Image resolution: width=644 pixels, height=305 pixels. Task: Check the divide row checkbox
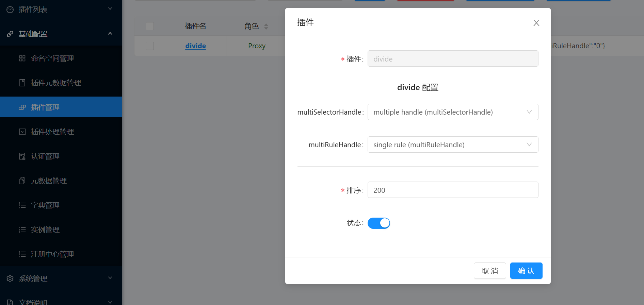[x=150, y=46]
